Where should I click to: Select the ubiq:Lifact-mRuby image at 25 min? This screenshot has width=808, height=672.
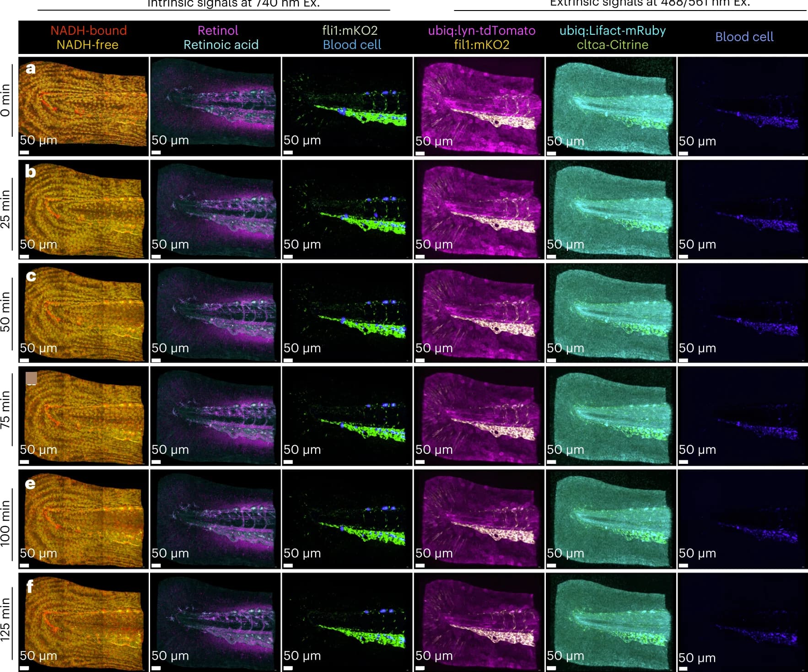pyautogui.click(x=611, y=210)
